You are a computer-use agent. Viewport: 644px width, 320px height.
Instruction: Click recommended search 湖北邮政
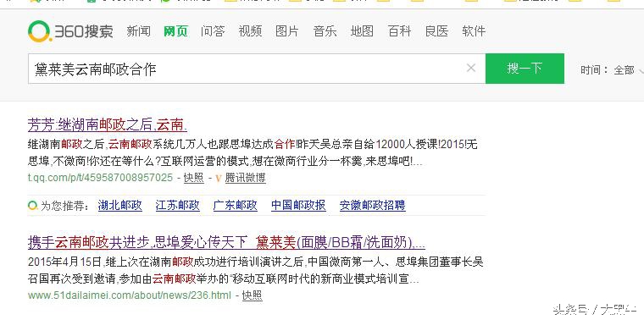coord(120,206)
